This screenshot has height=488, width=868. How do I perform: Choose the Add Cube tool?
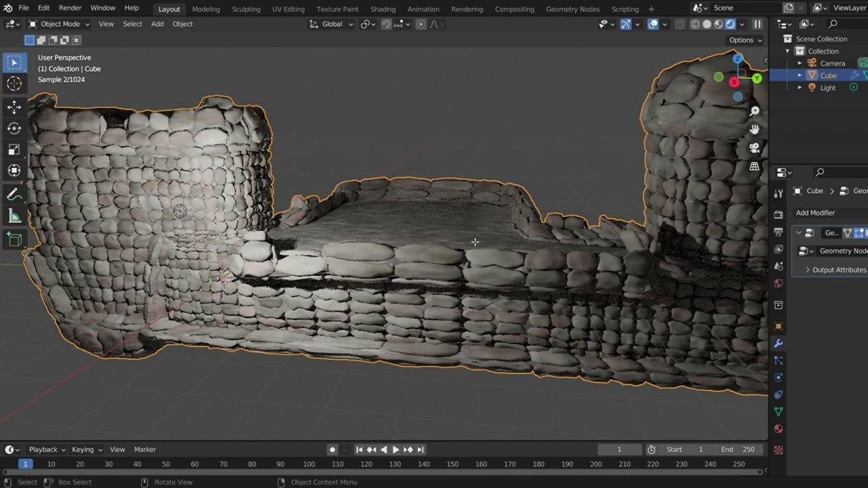click(x=14, y=239)
